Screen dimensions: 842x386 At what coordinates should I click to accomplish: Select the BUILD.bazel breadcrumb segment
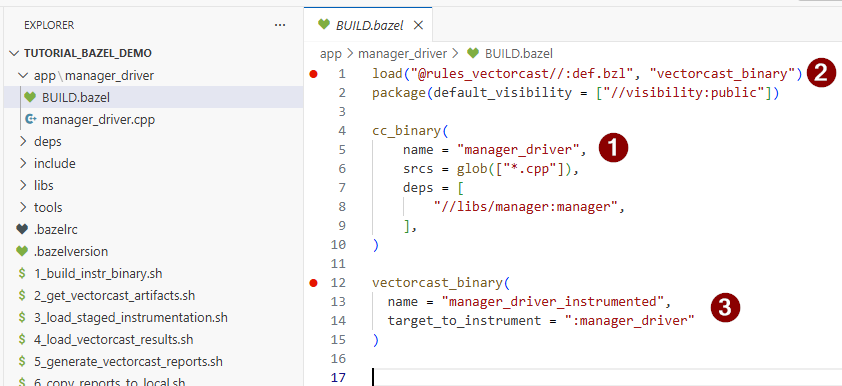click(519, 53)
